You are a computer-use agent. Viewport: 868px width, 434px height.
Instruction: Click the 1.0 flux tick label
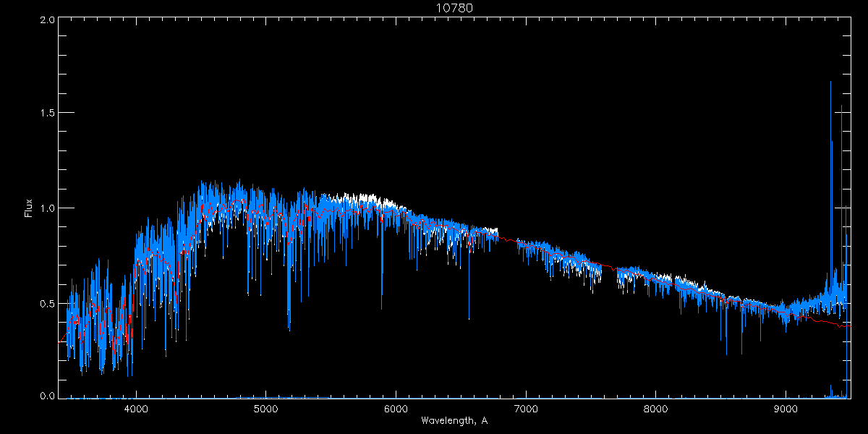coord(47,208)
